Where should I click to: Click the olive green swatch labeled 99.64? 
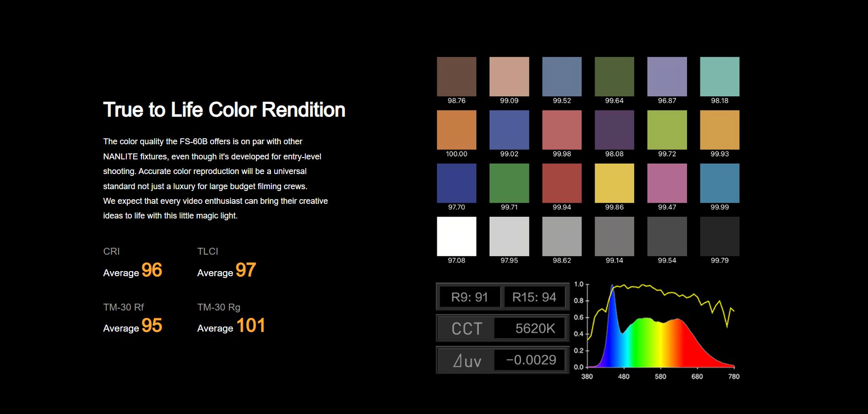tap(614, 76)
